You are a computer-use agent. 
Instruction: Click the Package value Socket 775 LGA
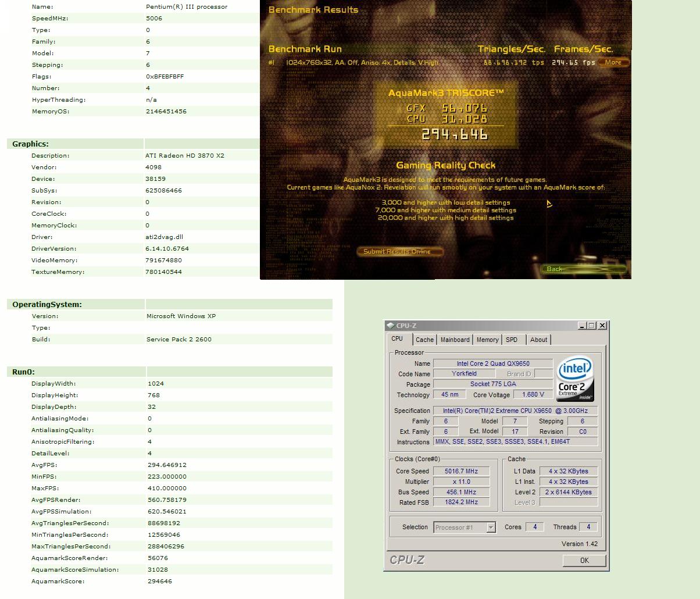pyautogui.click(x=493, y=384)
